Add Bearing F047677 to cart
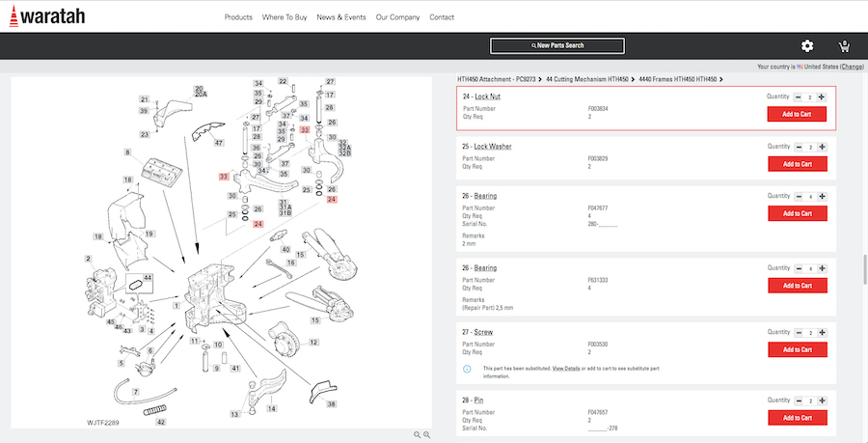Image resolution: width=868 pixels, height=443 pixels. [798, 213]
